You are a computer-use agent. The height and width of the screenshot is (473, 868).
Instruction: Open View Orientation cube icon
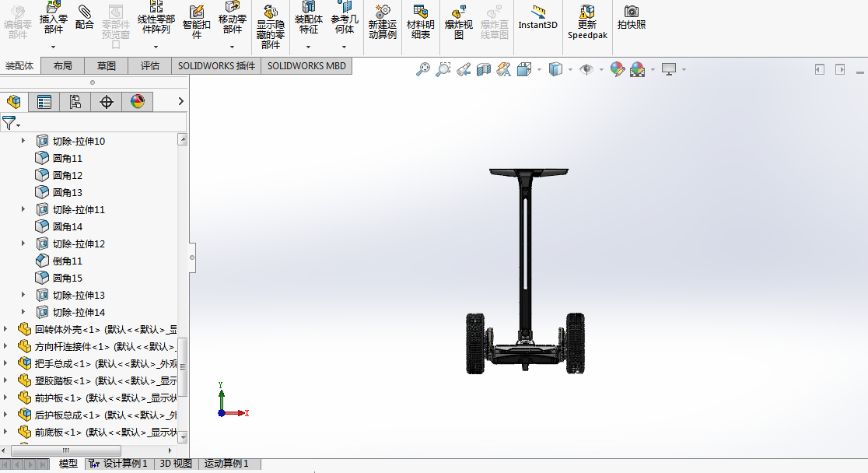point(524,69)
